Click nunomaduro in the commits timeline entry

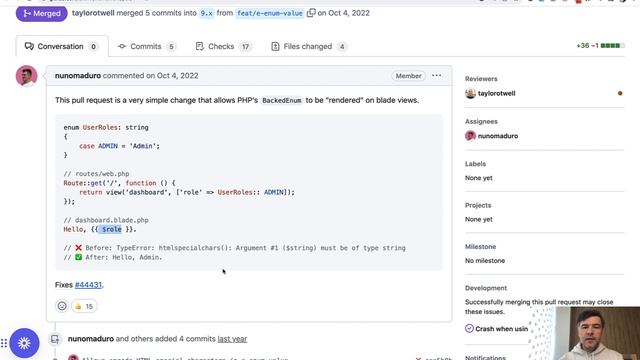[x=91, y=339]
